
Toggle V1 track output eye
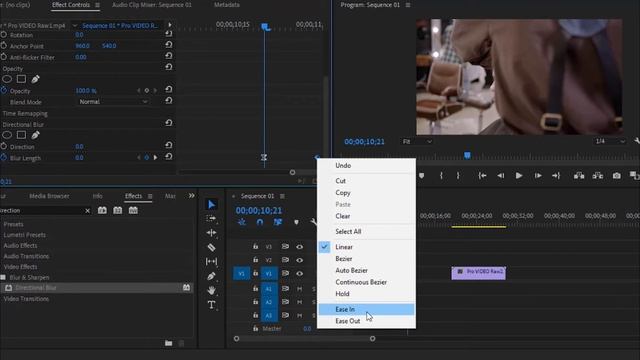tap(300, 273)
